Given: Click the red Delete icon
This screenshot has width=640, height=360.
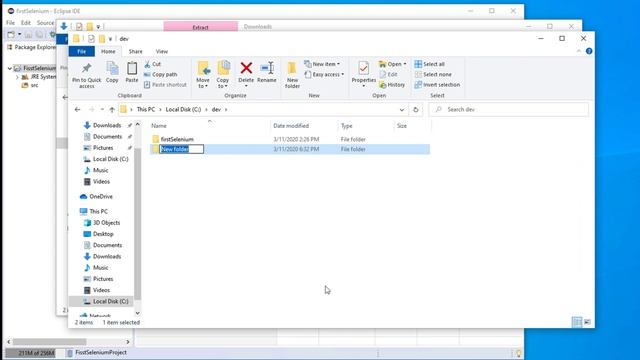Looking at the screenshot, I should click(246, 68).
